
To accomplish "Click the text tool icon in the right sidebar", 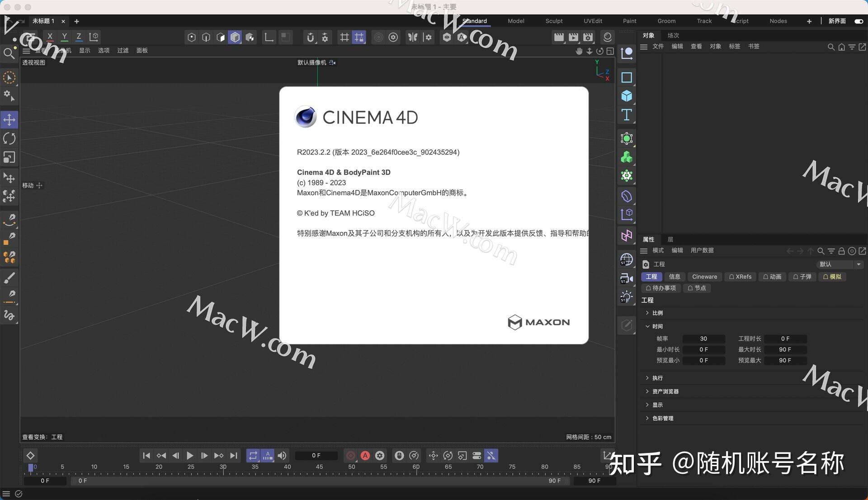I will coord(626,115).
